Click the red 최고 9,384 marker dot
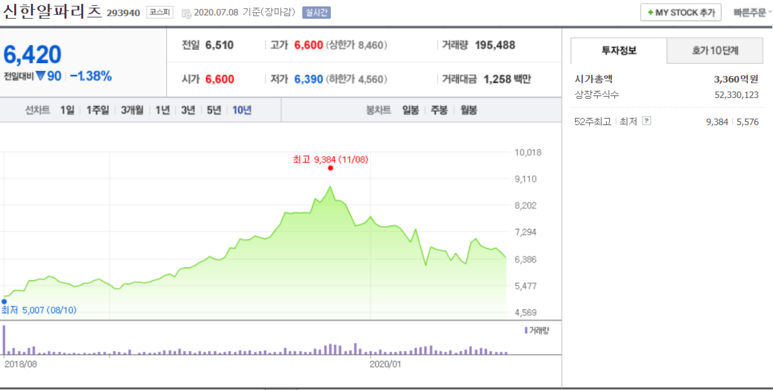Viewport: 773px width, 390px height. (x=330, y=168)
